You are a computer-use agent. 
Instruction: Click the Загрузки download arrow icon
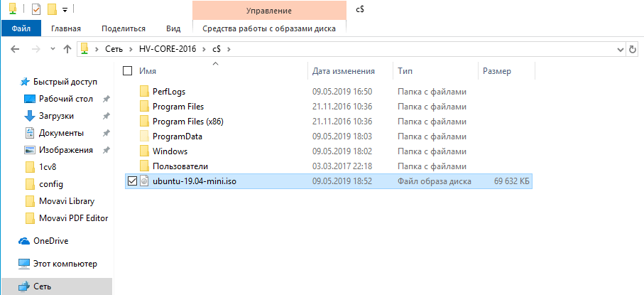click(x=30, y=116)
